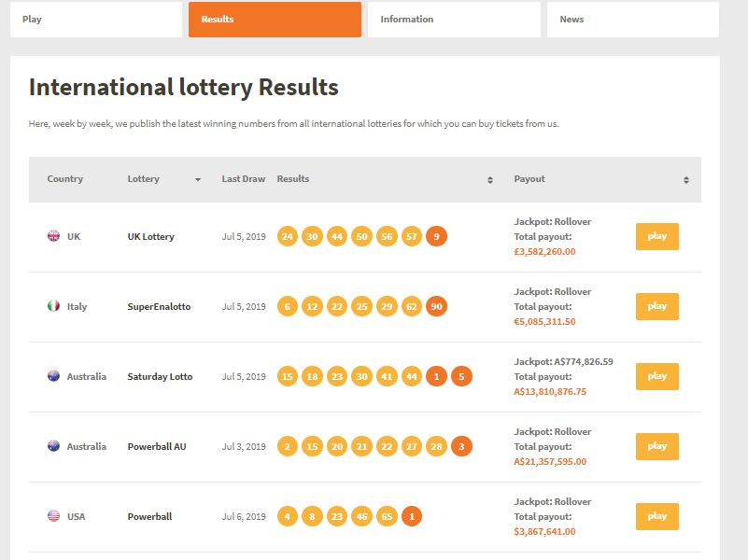Sort table by Lottery column arrow
The image size is (748, 560).
(198, 179)
